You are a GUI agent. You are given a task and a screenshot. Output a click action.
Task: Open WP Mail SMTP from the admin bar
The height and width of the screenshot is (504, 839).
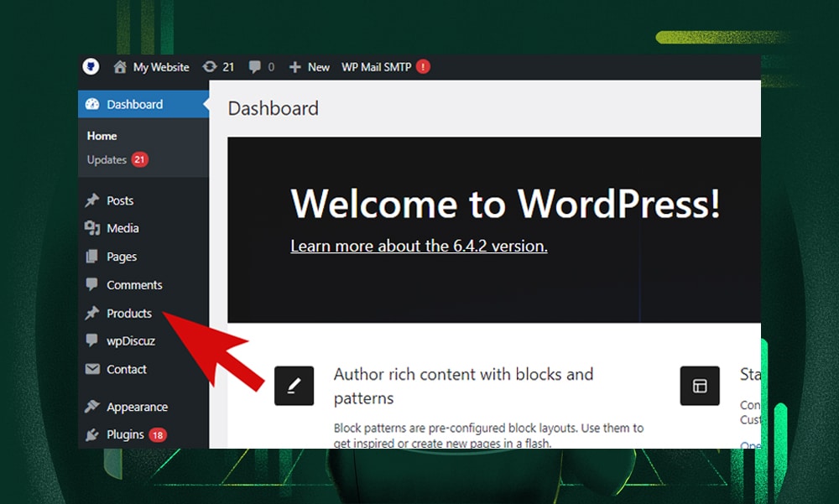coord(378,67)
